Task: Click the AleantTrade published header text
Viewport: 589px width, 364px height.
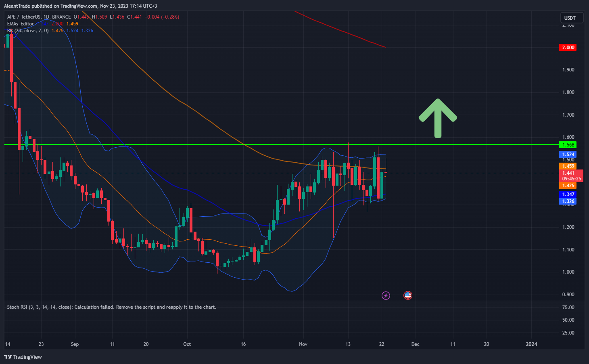Action: click(x=80, y=6)
